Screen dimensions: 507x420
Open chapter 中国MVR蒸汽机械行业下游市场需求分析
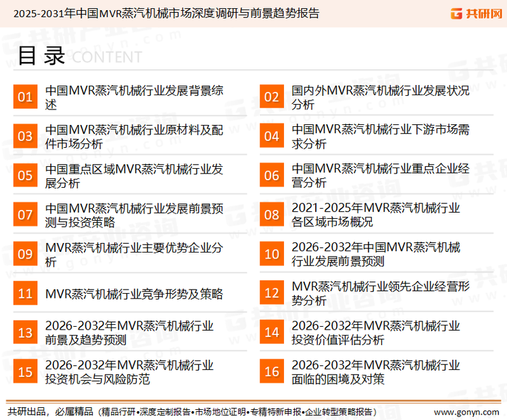click(381, 136)
